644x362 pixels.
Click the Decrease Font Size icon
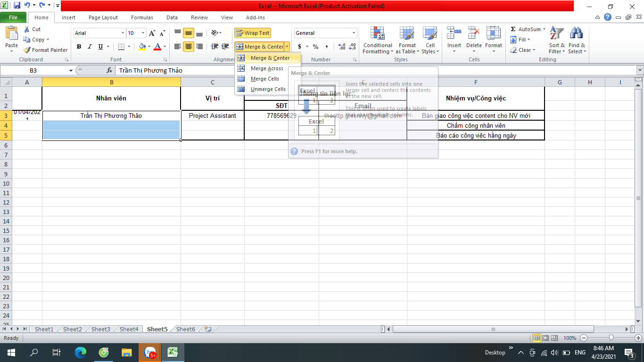[x=163, y=33]
